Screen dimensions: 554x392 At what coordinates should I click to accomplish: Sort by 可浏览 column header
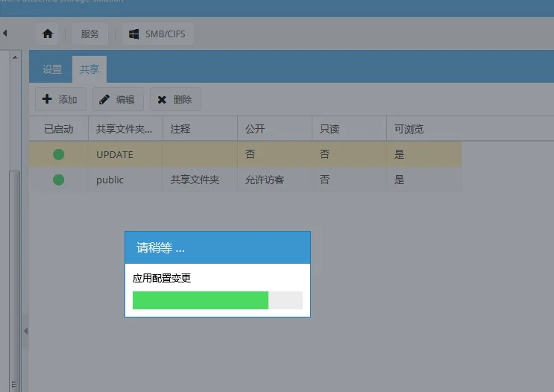[424, 129]
